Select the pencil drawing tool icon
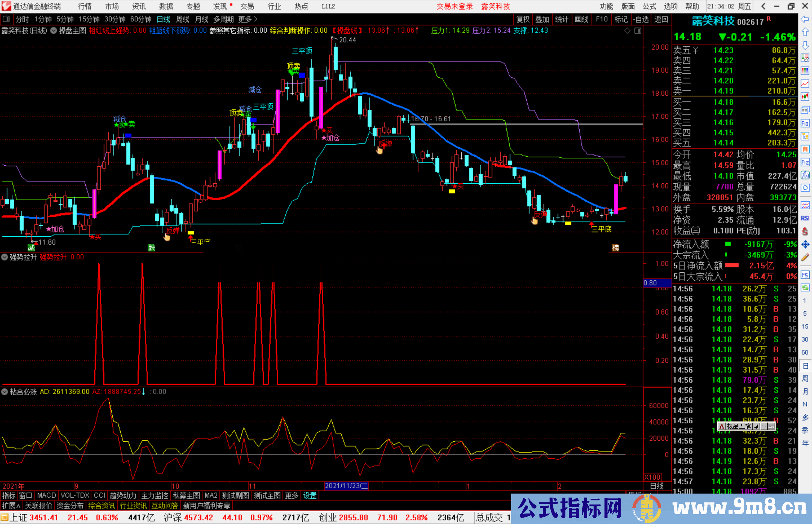 click(x=805, y=257)
